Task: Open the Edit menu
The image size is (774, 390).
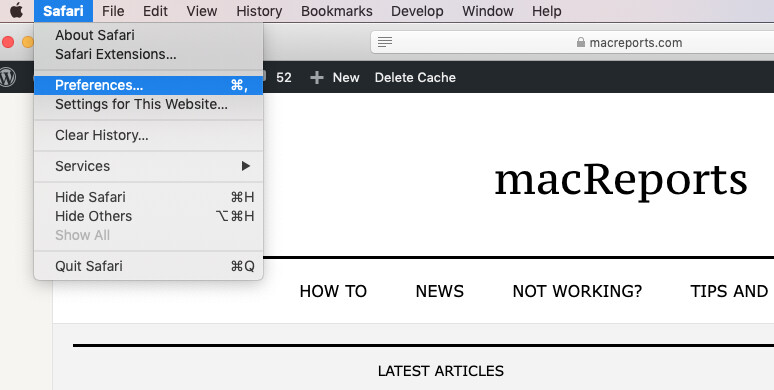Action: (x=155, y=11)
